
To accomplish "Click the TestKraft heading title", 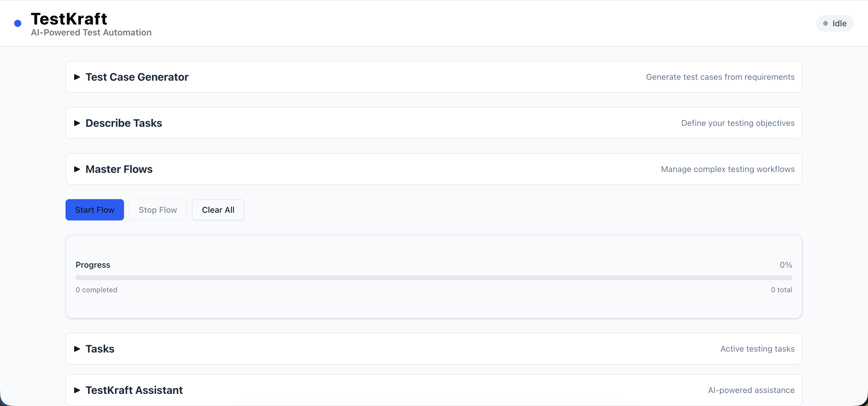I will pyautogui.click(x=69, y=18).
